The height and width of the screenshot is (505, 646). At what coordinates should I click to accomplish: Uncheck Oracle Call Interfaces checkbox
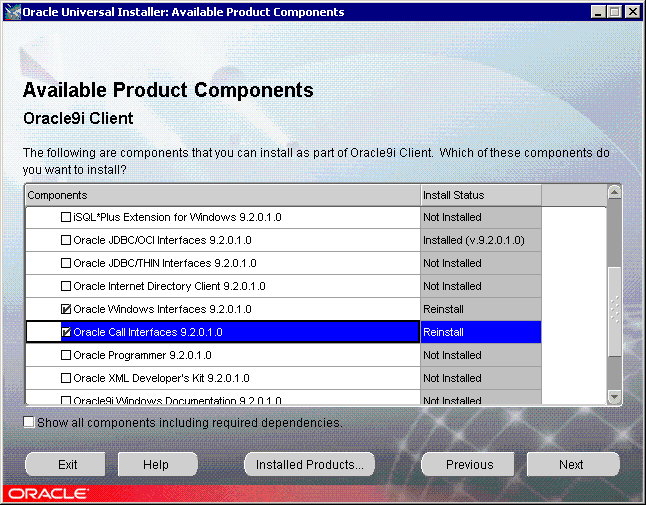coord(67,332)
